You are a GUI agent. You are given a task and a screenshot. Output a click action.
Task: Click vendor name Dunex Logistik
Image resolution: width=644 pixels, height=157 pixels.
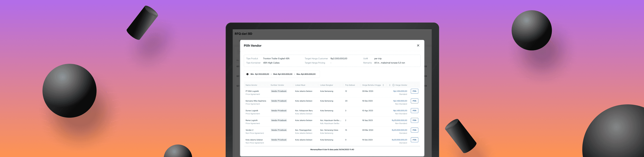click(252, 111)
